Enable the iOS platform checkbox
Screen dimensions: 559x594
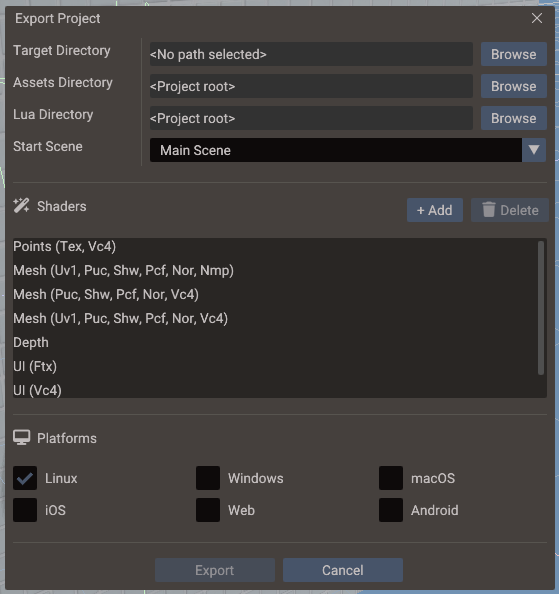pyautogui.click(x=25, y=510)
